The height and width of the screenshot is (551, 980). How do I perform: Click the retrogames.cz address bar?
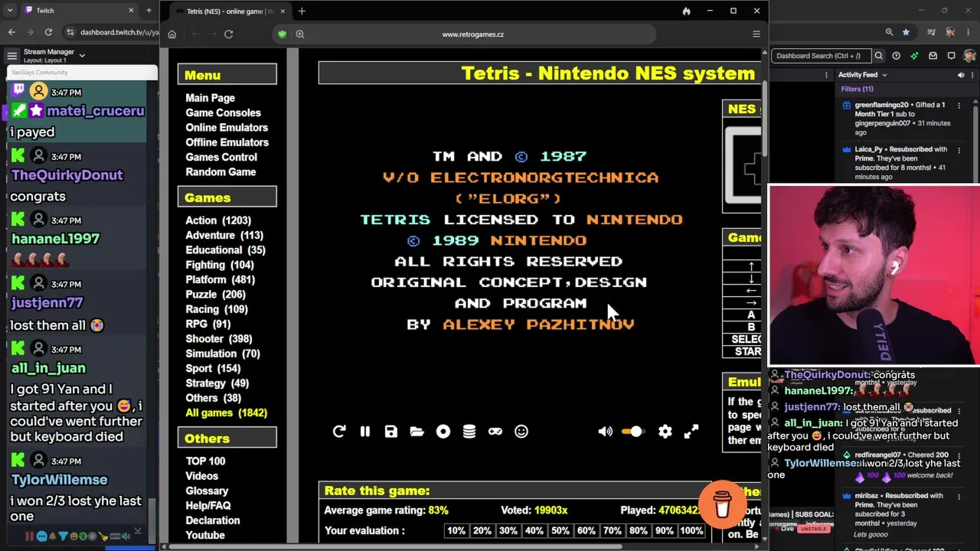(472, 34)
